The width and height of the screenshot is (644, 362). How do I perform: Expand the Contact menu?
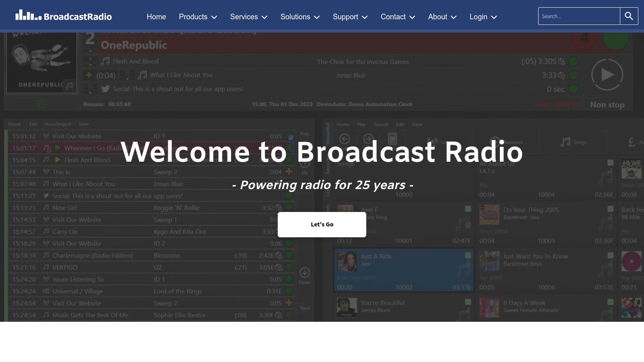(x=398, y=17)
